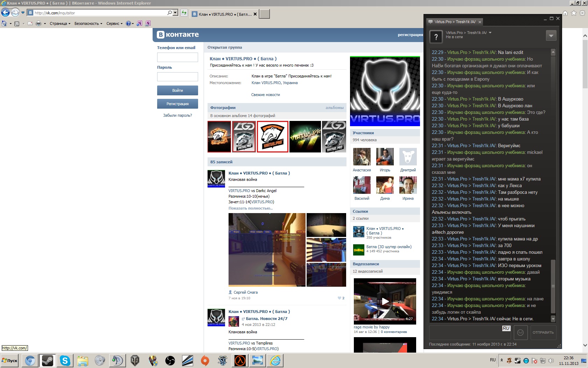Open the Help question mark icon

click(x=128, y=23)
